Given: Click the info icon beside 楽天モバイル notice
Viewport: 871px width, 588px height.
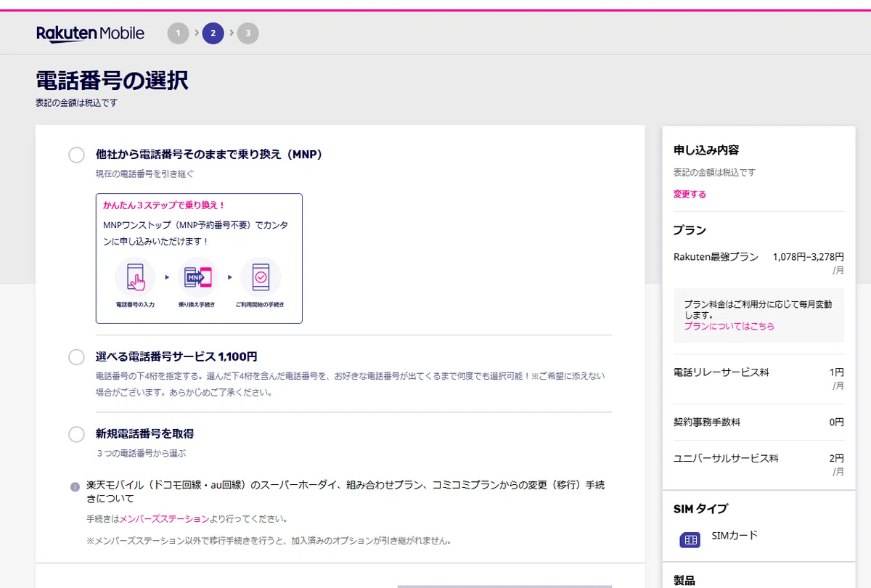Looking at the screenshot, I should click(x=75, y=486).
